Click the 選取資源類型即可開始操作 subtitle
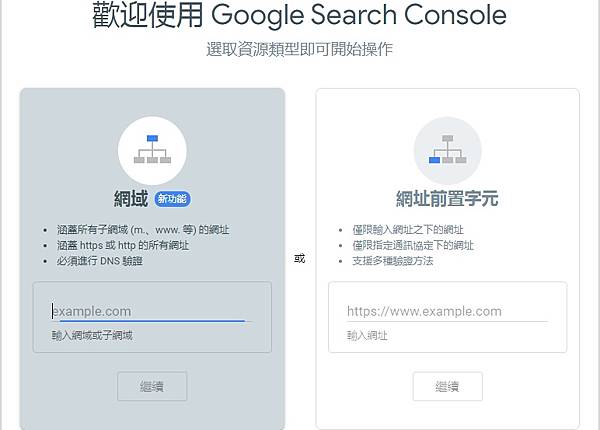The height and width of the screenshot is (430, 600). 299,49
